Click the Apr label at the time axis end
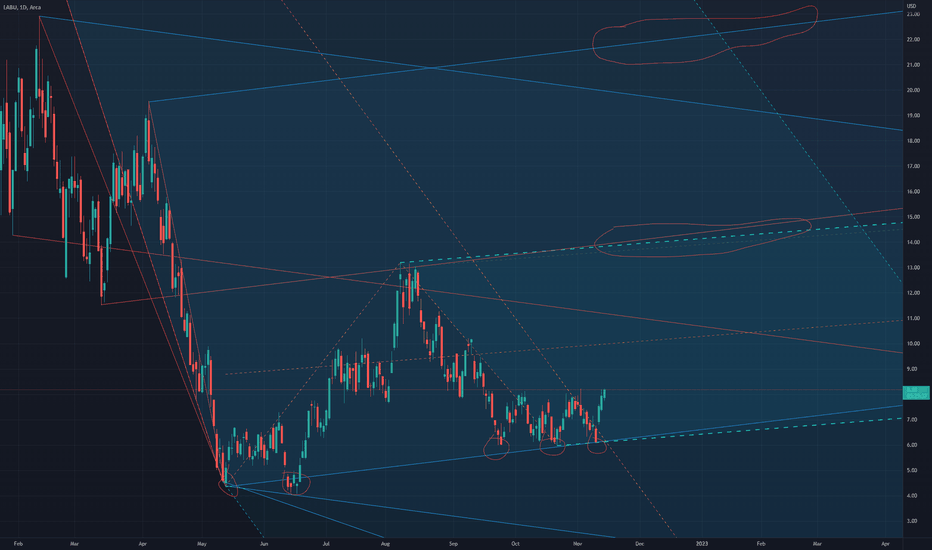The image size is (932, 550). tap(885, 543)
